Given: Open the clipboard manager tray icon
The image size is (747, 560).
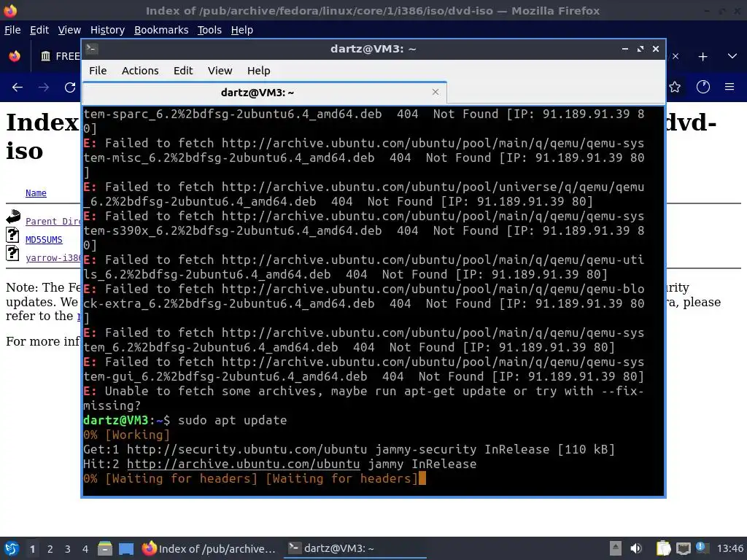Looking at the screenshot, I should tap(663, 548).
